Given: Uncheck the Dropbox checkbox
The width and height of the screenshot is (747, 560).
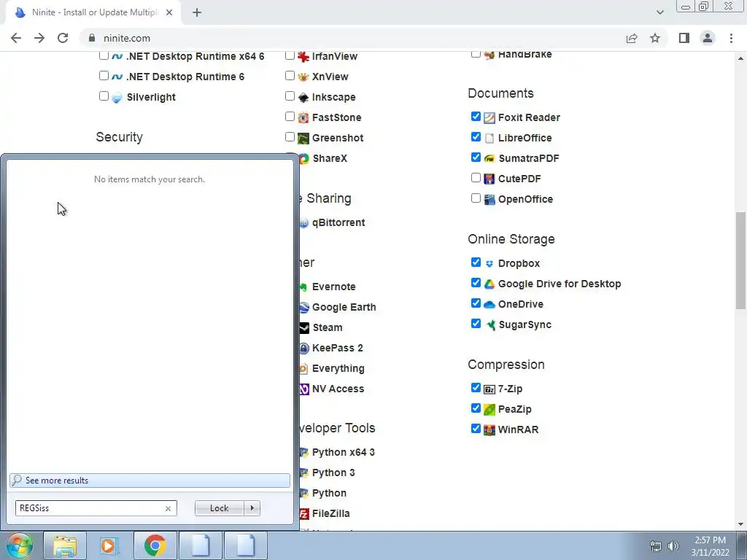Looking at the screenshot, I should pos(476,262).
